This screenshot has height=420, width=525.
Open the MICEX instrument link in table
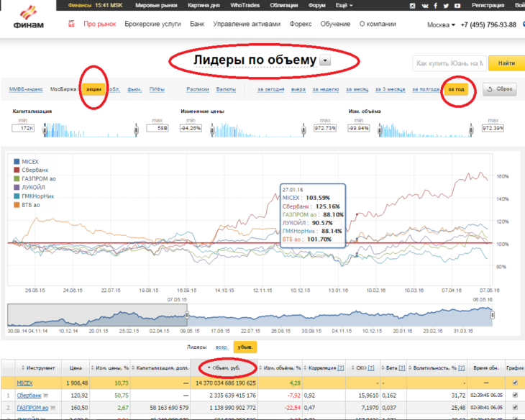[24, 383]
